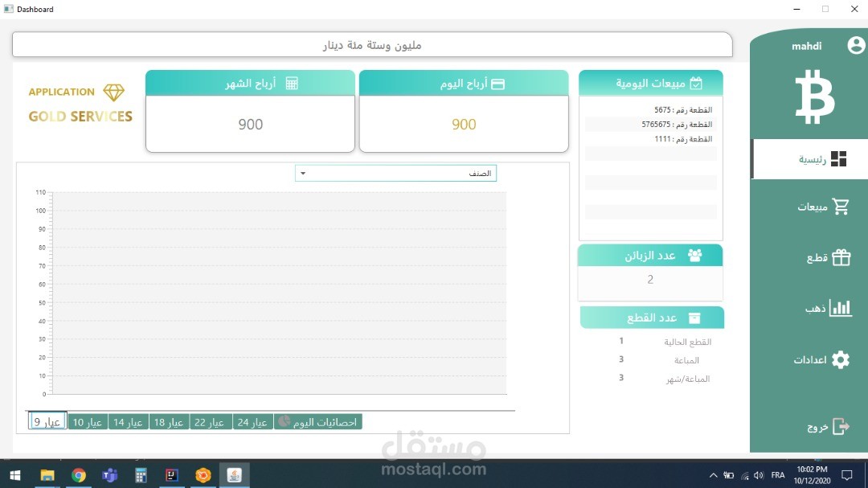
Task: Click the orange hexagon app in taskbar
Action: [x=203, y=475]
